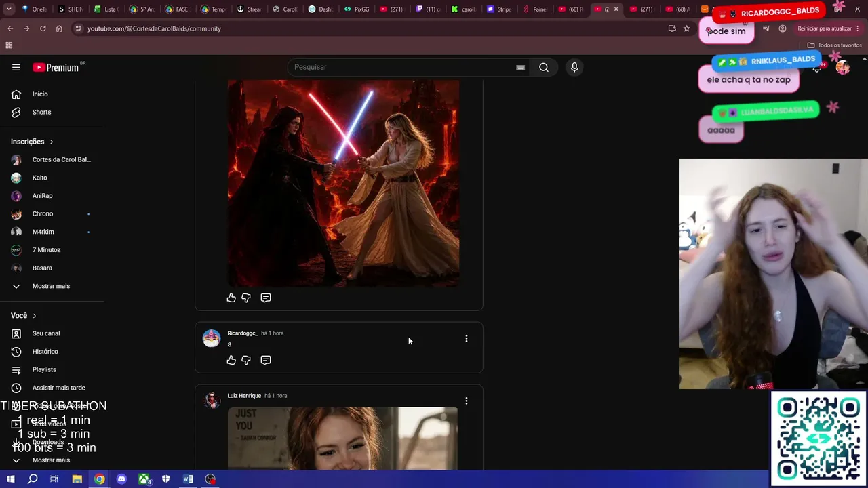The image size is (868, 488).
Task: Open the on-screen keyboard in search box
Action: click(520, 67)
